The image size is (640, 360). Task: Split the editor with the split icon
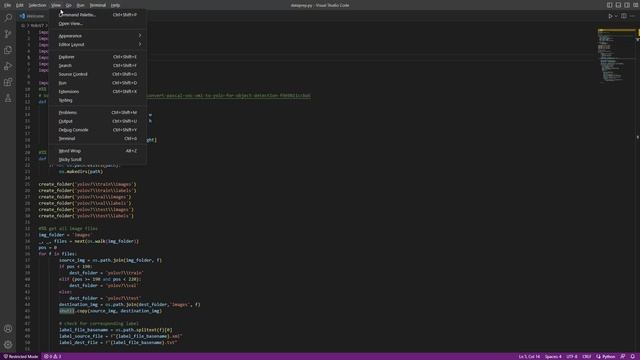point(624,16)
